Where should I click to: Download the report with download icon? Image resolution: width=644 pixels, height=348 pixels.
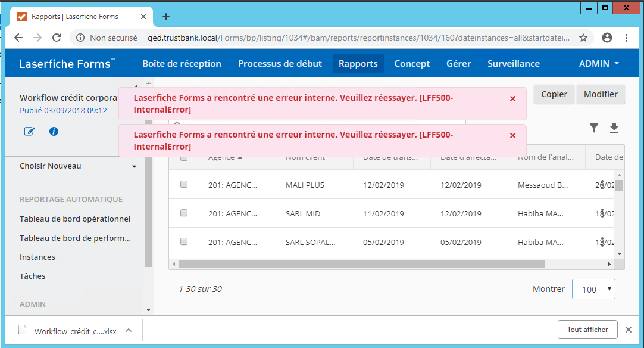coord(614,128)
